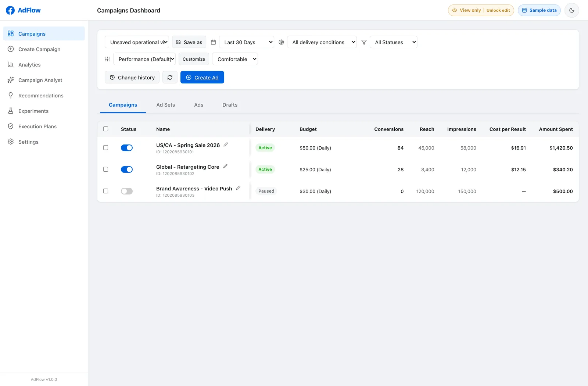The image size is (588, 386).
Task: Switch to the Ad Sets tab
Action: 166,105
